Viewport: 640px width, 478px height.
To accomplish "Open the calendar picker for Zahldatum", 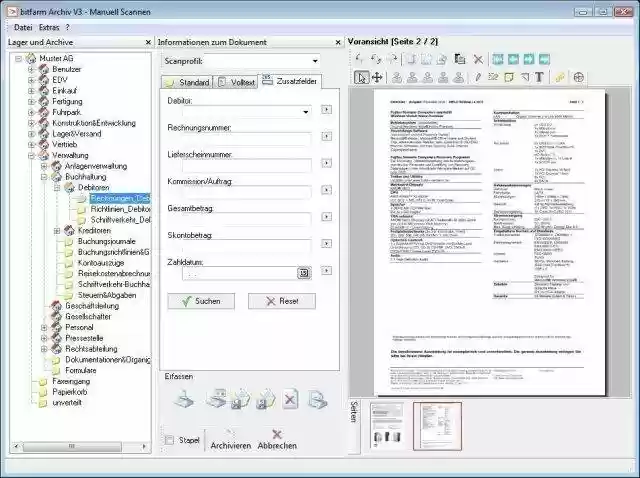I will [x=304, y=273].
